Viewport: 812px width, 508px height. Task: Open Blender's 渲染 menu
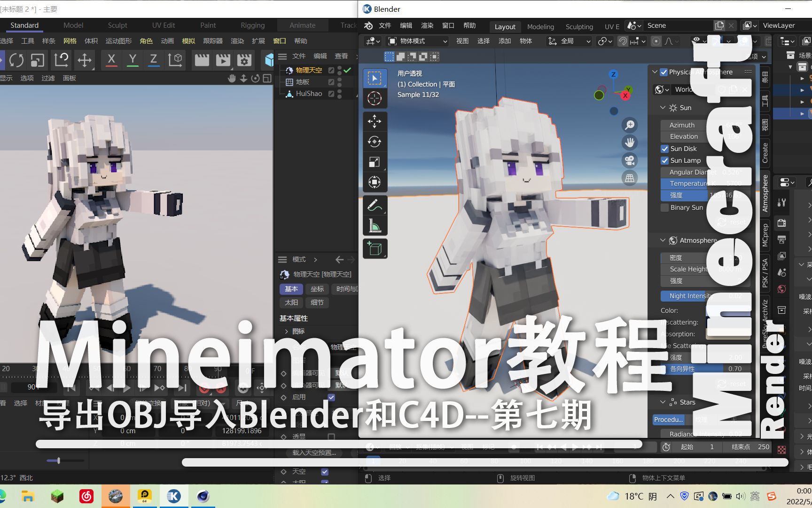(427, 25)
